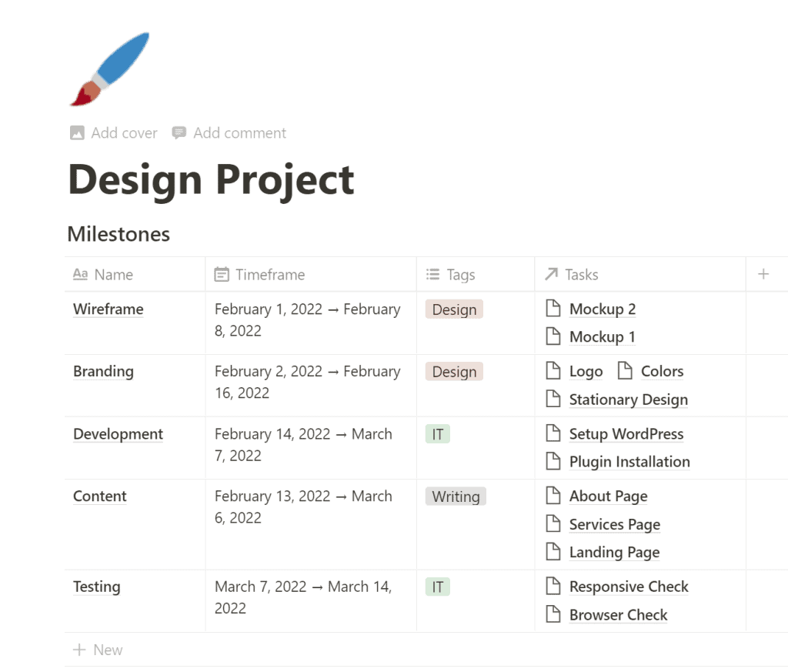The image size is (788, 672).
Task: Click the gray Writing tag on Content row
Action: 456,496
